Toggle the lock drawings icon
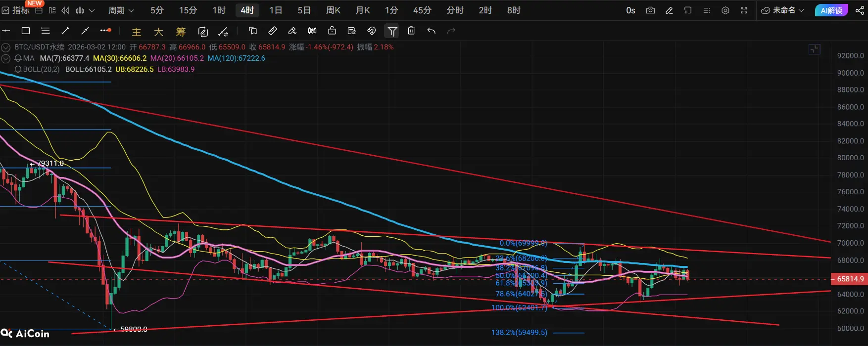The width and height of the screenshot is (868, 346). coord(332,31)
